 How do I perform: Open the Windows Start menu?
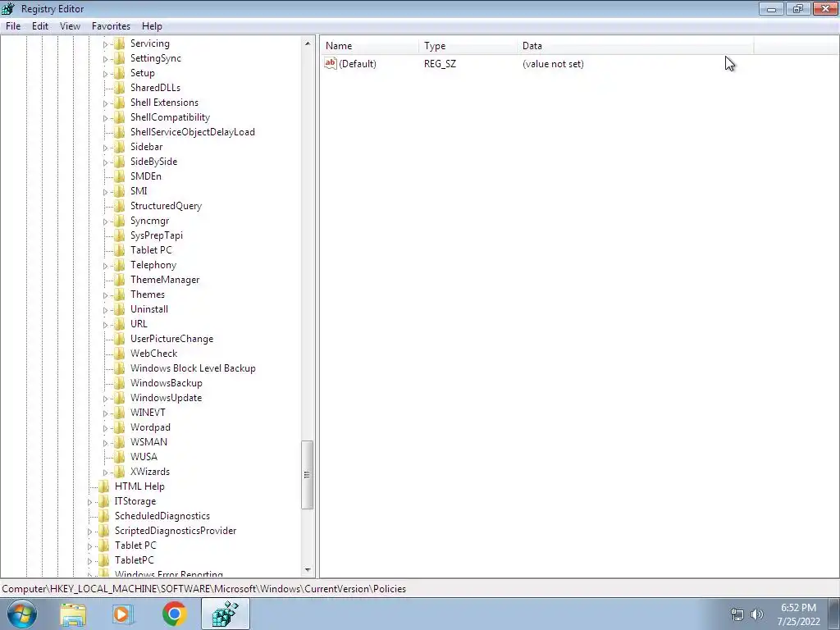coord(22,614)
